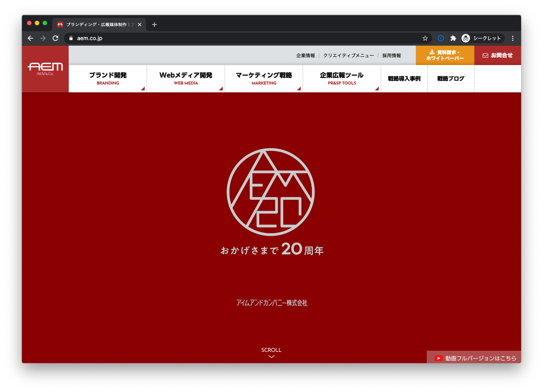Image resolution: width=543 pixels, height=392 pixels.
Task: Expand the ブランド開発 dropdown menu
Action: coord(108,78)
